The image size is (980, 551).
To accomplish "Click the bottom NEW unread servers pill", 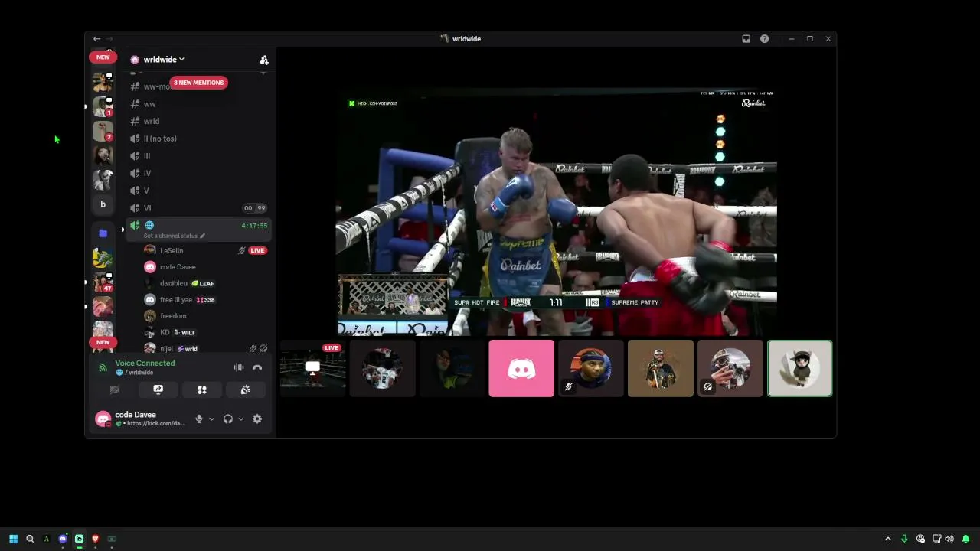I will [103, 342].
